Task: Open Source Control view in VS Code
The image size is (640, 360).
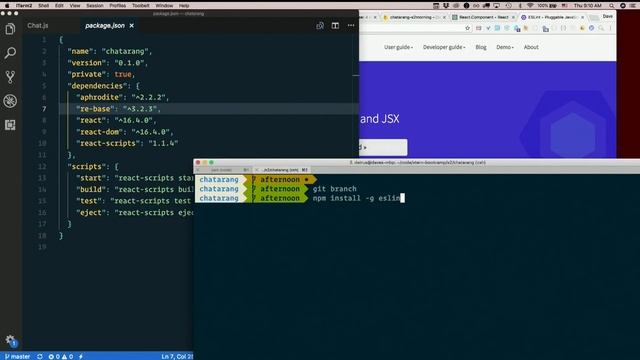Action: click(x=10, y=77)
